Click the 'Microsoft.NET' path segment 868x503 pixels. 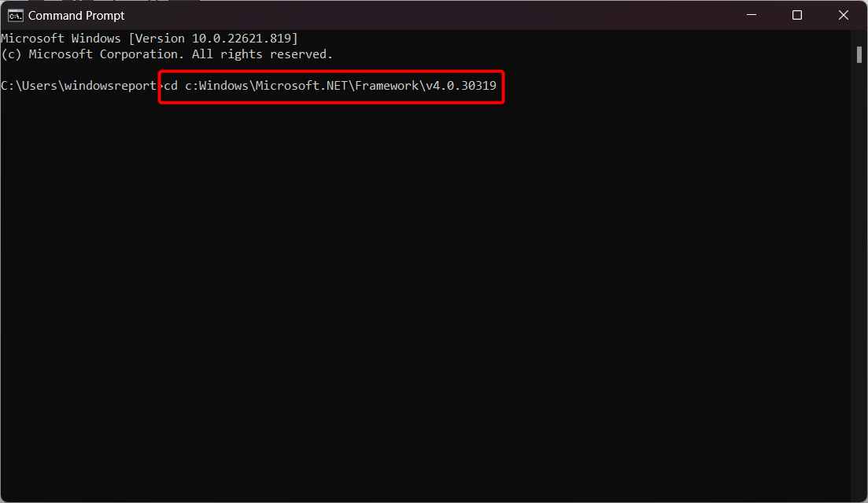301,86
